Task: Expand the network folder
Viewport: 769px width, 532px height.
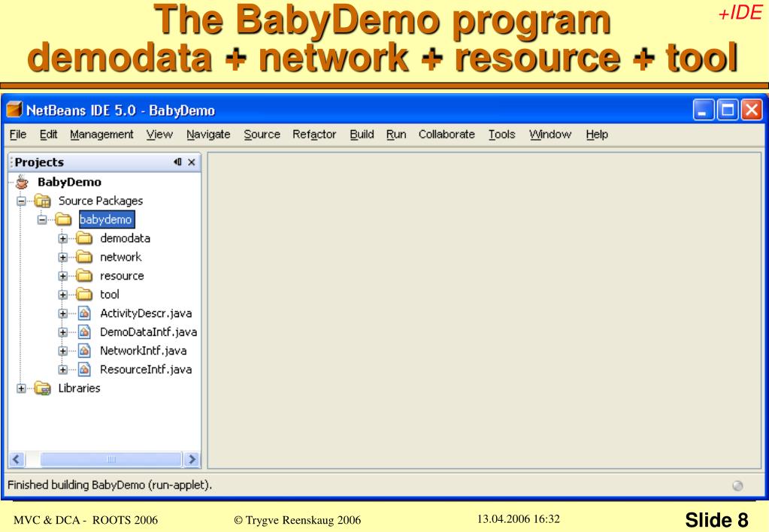Action: click(63, 258)
